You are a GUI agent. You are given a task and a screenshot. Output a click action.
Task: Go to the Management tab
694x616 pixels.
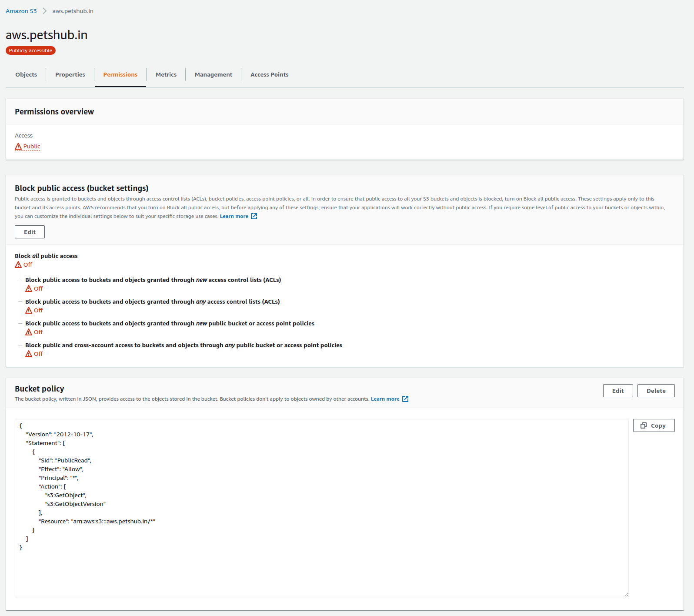[x=213, y=74]
